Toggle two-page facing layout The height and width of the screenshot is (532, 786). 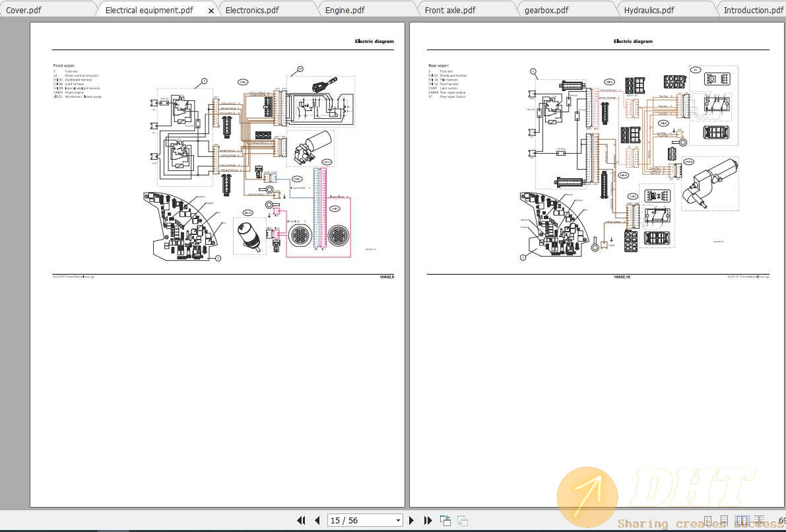(x=742, y=521)
